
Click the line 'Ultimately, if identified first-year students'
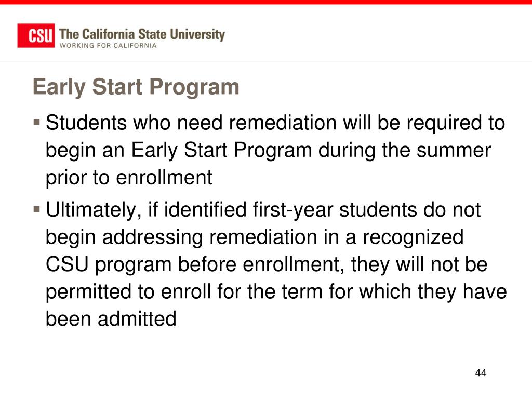pos(263,210)
